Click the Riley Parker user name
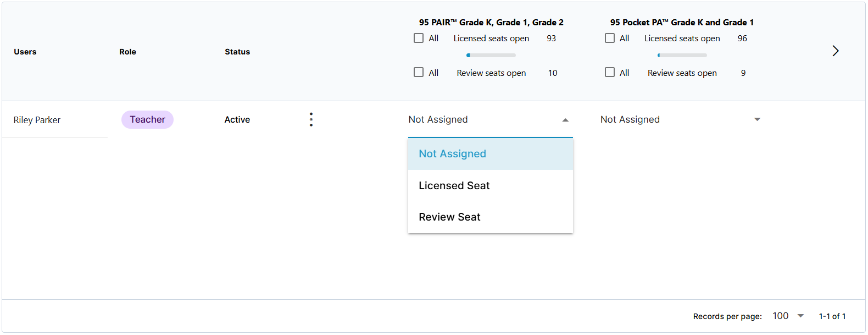 [x=37, y=120]
